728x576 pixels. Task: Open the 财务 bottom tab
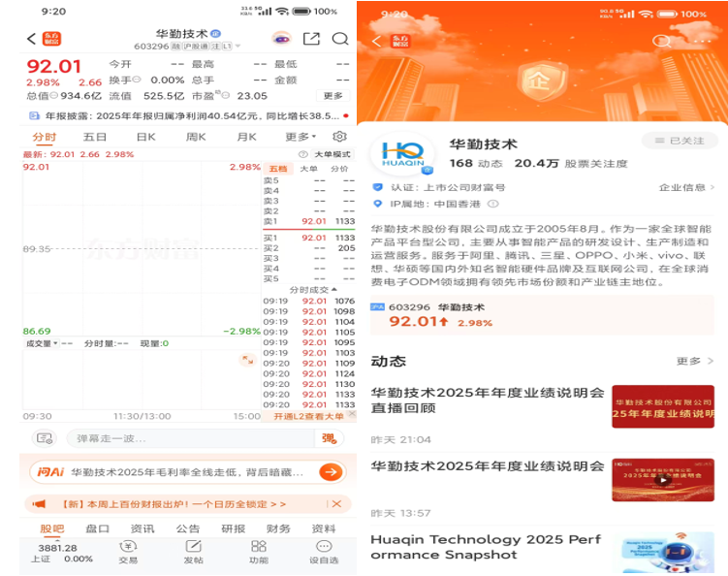coord(278,528)
